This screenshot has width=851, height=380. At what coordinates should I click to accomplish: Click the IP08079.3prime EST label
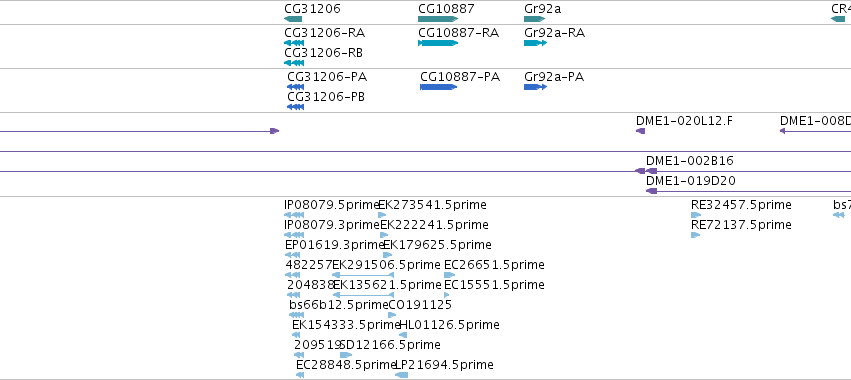pyautogui.click(x=332, y=225)
